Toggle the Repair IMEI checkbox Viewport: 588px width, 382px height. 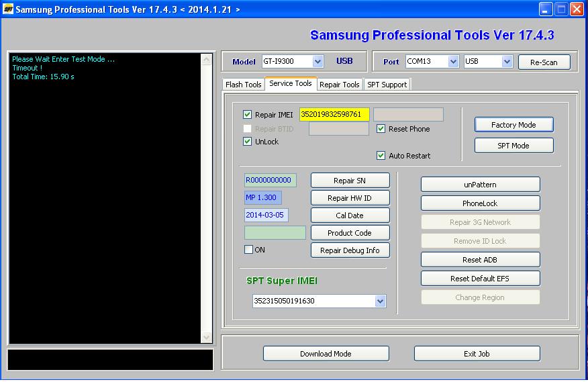tap(247, 114)
